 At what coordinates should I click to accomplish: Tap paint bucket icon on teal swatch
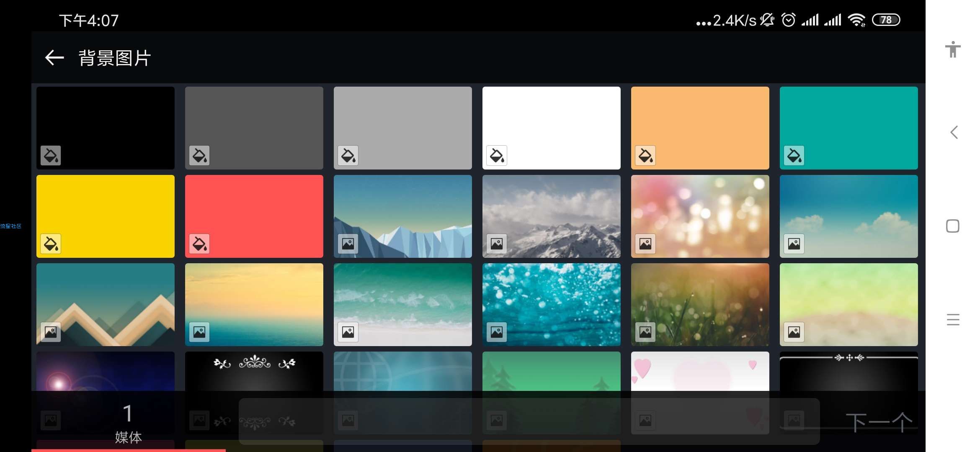794,155
